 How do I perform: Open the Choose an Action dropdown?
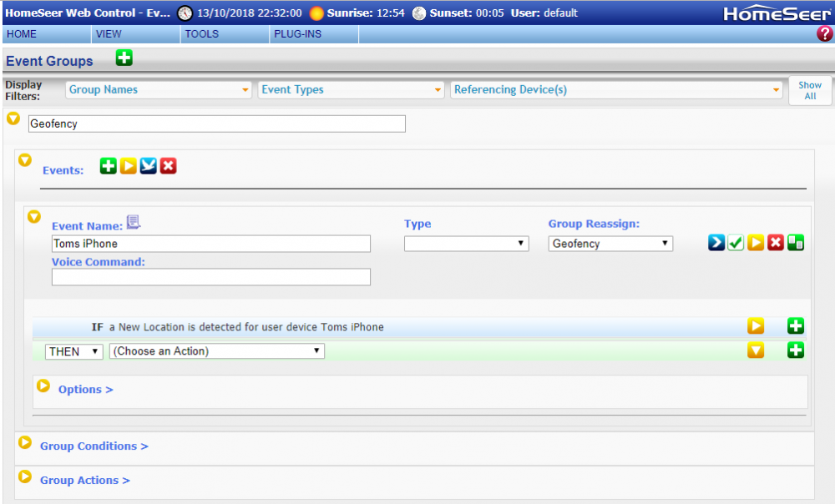(x=216, y=351)
